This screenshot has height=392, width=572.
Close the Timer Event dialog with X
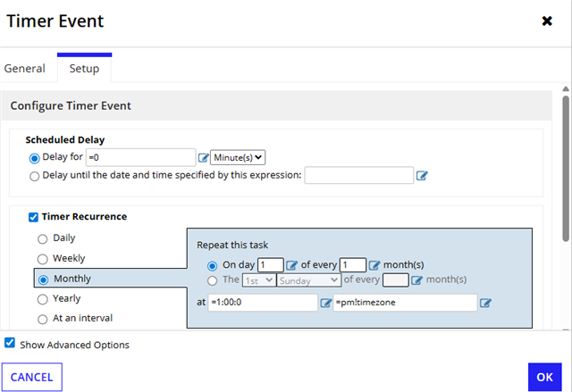pos(547,21)
